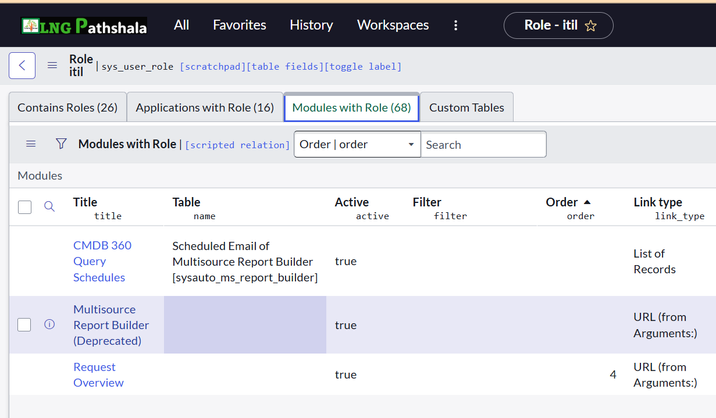Click the highlighted empty Table cell in Multisource row
The image size is (716, 418).
(245, 325)
